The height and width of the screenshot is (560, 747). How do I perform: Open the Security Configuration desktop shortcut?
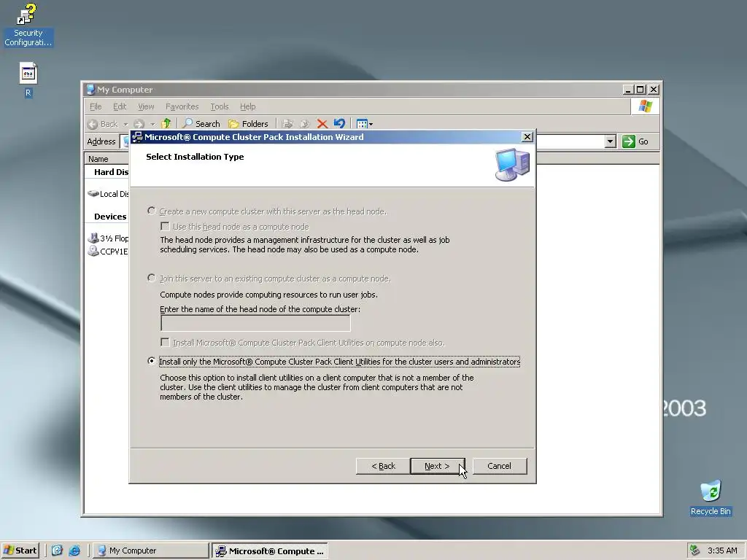click(x=28, y=25)
